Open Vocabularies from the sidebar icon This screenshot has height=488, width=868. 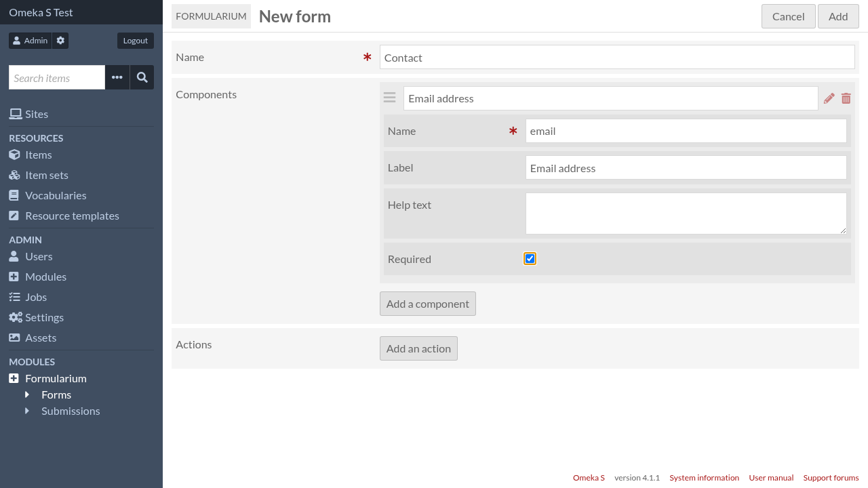(x=14, y=195)
